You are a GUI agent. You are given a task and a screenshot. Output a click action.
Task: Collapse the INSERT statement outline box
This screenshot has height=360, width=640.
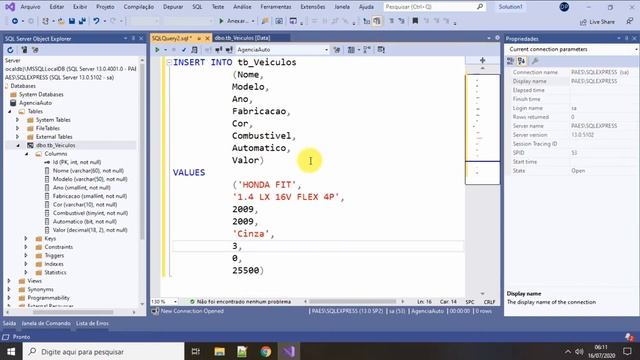(169, 62)
